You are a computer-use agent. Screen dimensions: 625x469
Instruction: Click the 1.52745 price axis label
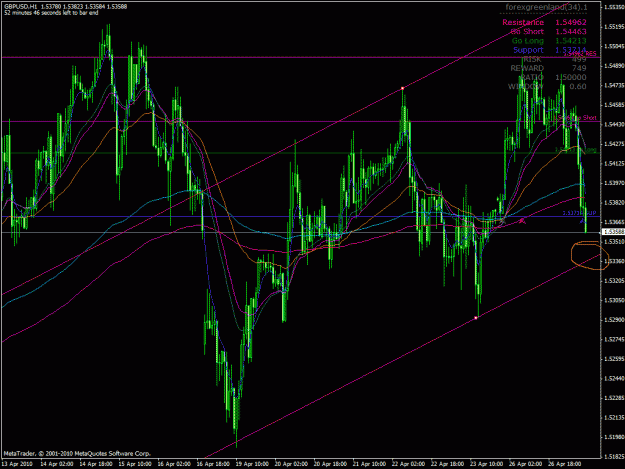tap(614, 339)
